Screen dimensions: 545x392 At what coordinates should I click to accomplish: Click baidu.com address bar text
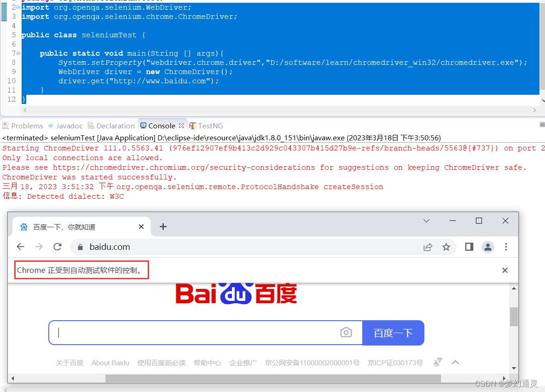pos(110,247)
